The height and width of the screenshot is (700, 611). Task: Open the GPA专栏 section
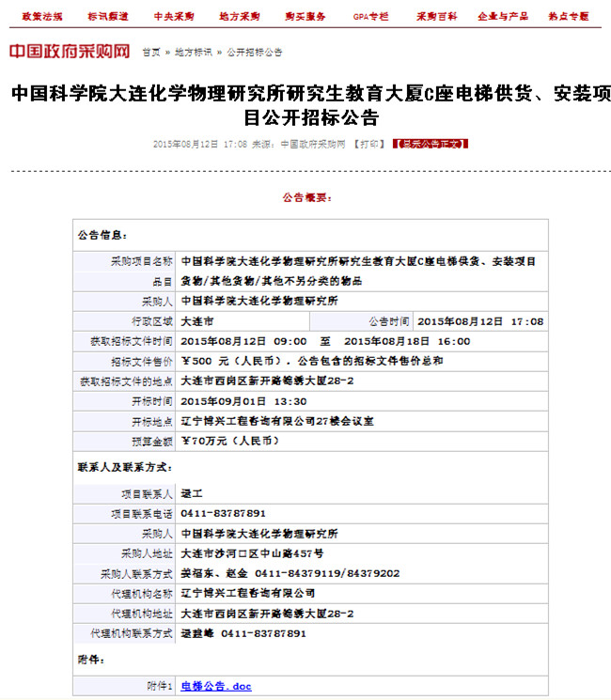(x=370, y=17)
